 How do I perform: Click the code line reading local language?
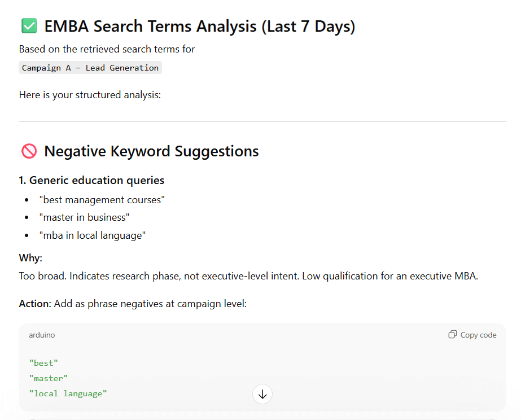68,393
